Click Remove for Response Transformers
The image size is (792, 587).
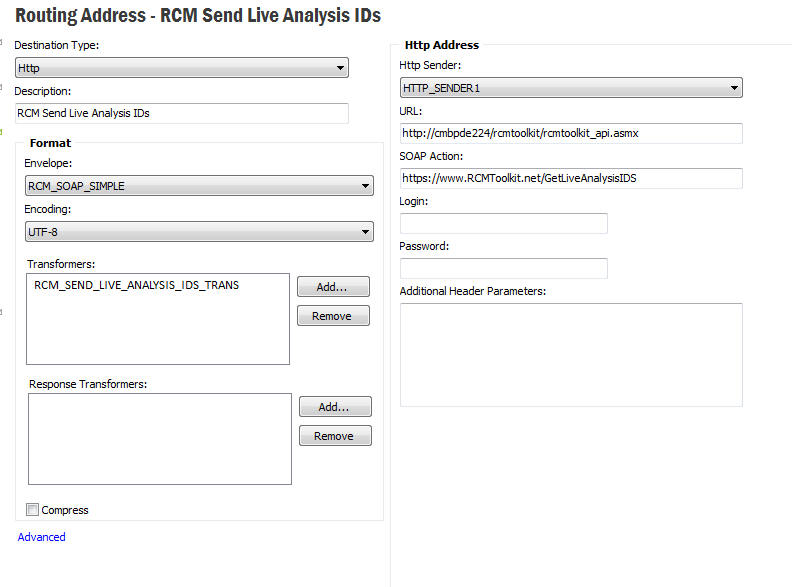click(335, 436)
